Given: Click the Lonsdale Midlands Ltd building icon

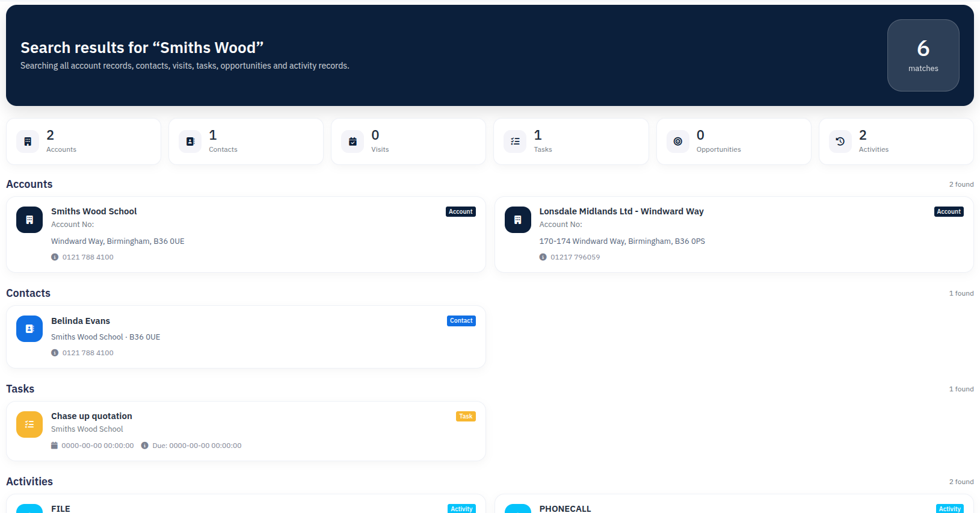Looking at the screenshot, I should 518,220.
